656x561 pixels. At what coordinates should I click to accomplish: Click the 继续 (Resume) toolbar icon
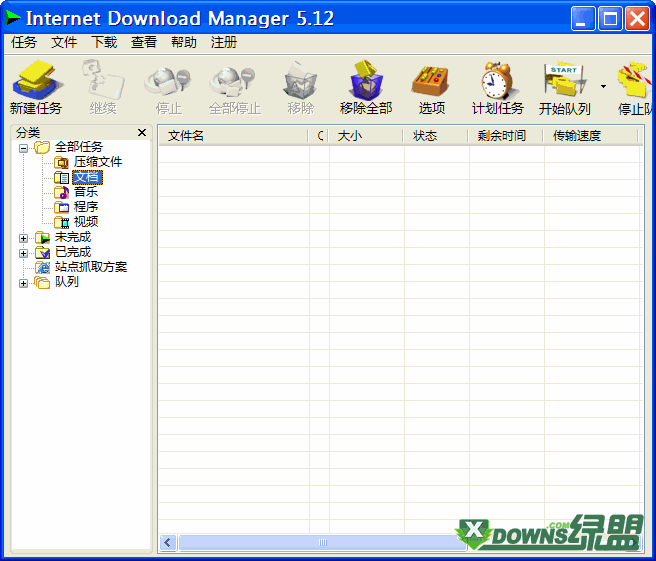[x=103, y=80]
